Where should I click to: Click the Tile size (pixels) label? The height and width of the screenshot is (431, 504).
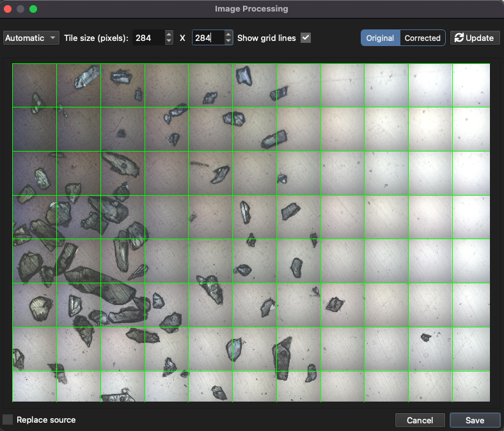tap(96, 38)
